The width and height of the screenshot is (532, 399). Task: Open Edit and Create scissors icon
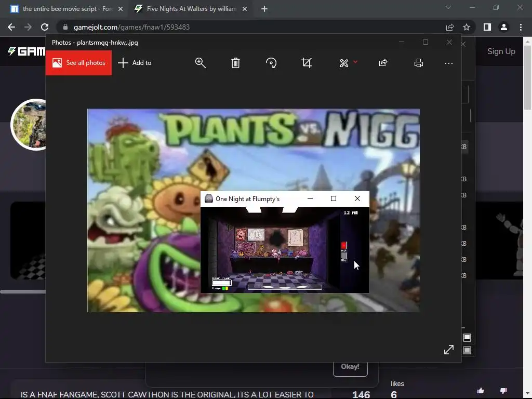point(344,63)
